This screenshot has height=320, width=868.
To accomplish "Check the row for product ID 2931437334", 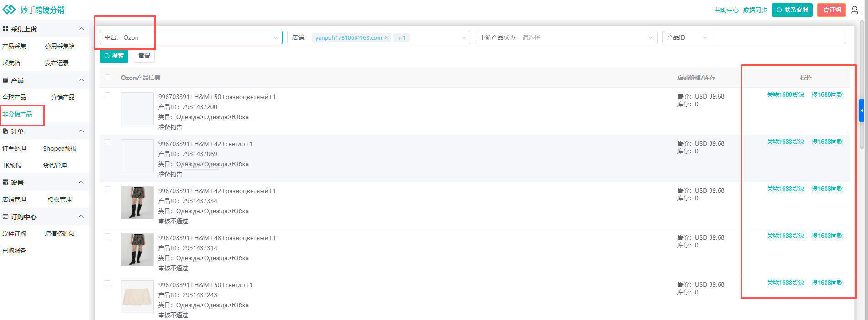I will click(108, 189).
